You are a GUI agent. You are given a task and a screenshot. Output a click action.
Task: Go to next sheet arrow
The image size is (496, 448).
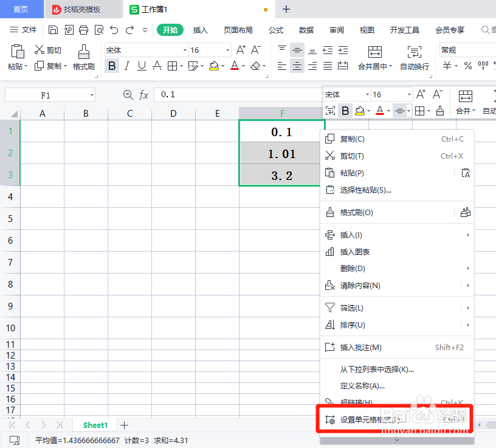43,425
